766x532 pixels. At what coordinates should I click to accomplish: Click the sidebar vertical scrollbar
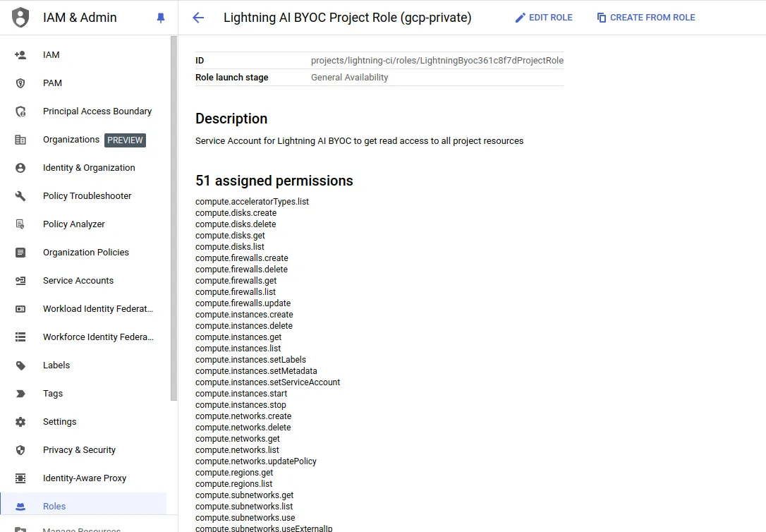(174, 218)
